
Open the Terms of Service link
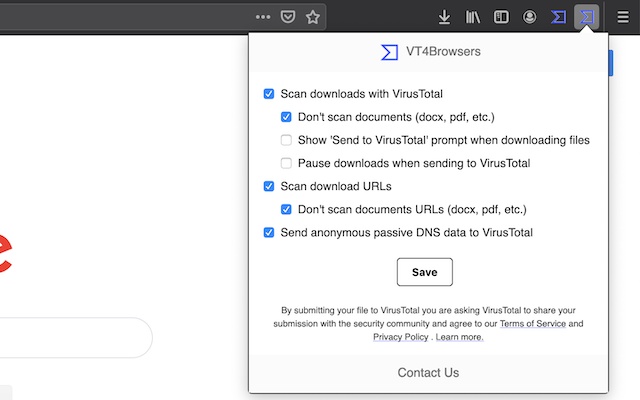pos(533,324)
